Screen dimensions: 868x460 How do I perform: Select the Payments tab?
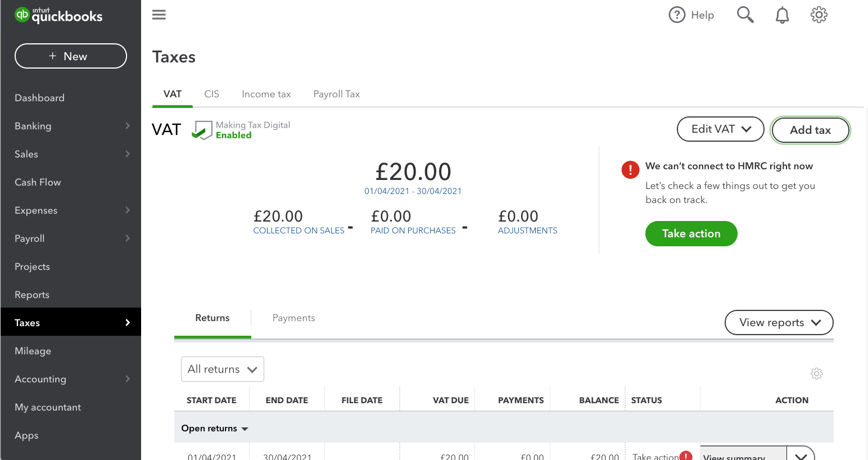pos(293,318)
